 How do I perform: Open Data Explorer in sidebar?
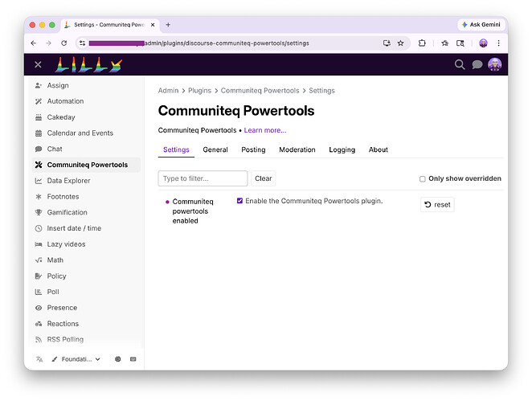pos(86,181)
